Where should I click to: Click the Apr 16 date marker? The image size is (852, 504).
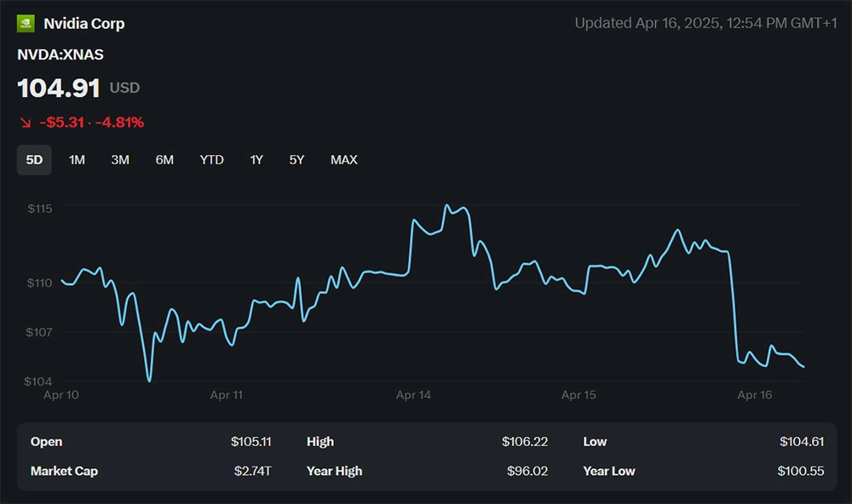(755, 395)
